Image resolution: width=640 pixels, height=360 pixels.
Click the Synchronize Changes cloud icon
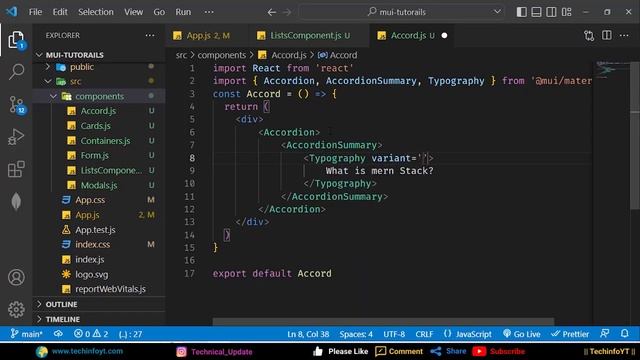click(x=58, y=334)
